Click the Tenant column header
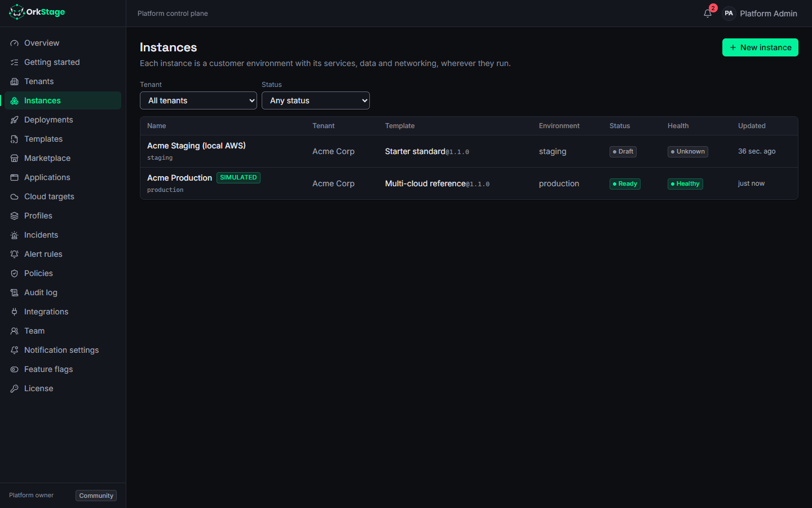Viewport: 812px width, 508px height. point(324,126)
